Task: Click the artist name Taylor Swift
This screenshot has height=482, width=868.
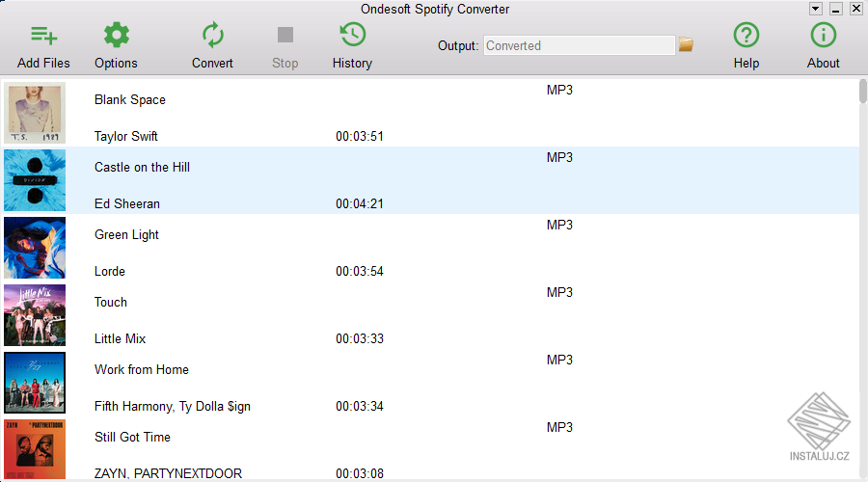Action: (x=126, y=136)
